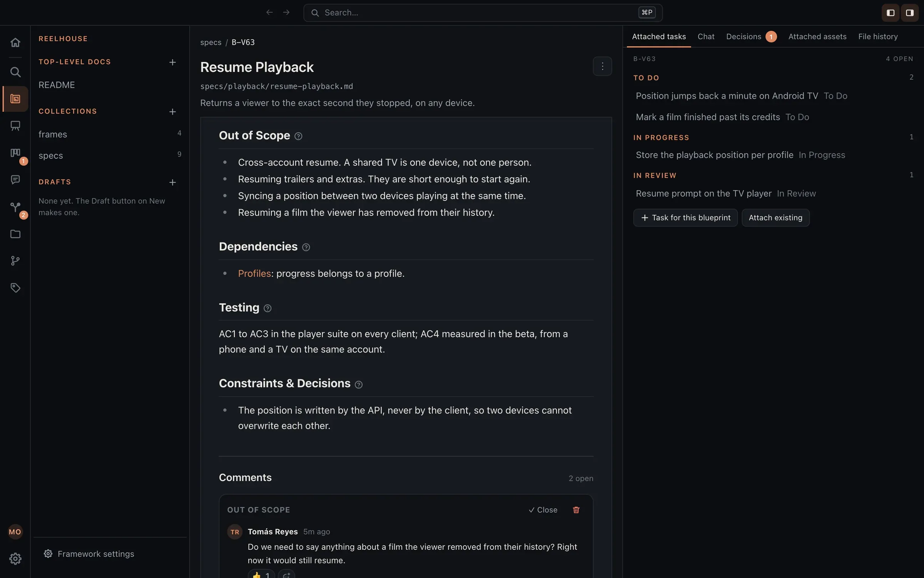The image size is (924, 578).
Task: Go back with the left arrow
Action: [x=269, y=12]
